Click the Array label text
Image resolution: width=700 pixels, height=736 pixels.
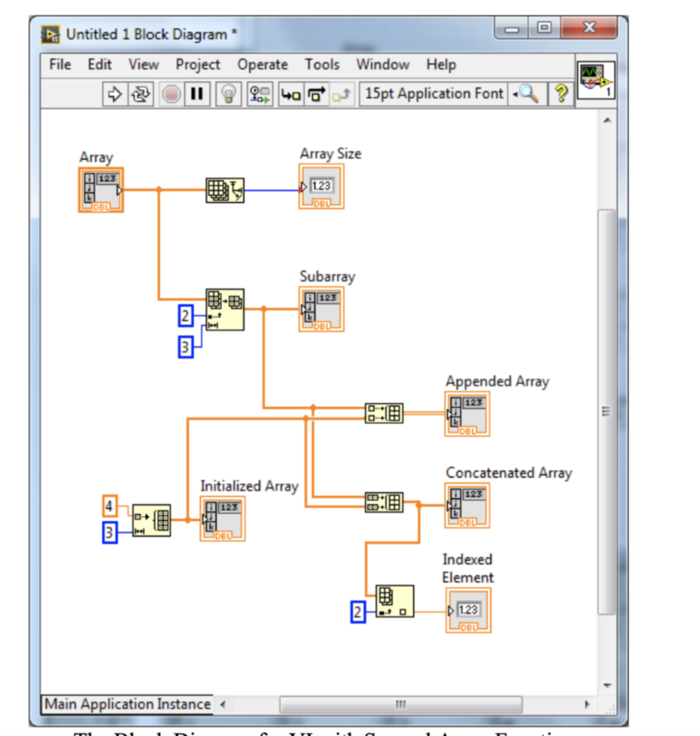pyautogui.click(x=96, y=157)
